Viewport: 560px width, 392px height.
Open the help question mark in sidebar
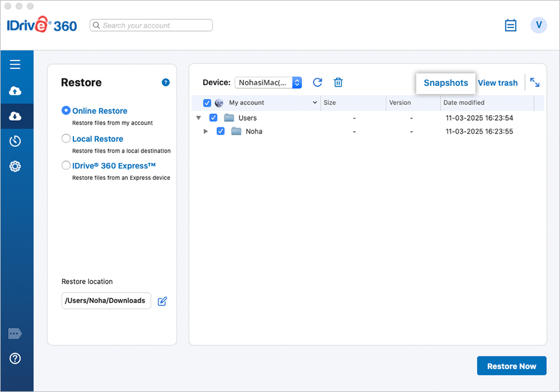(15, 358)
